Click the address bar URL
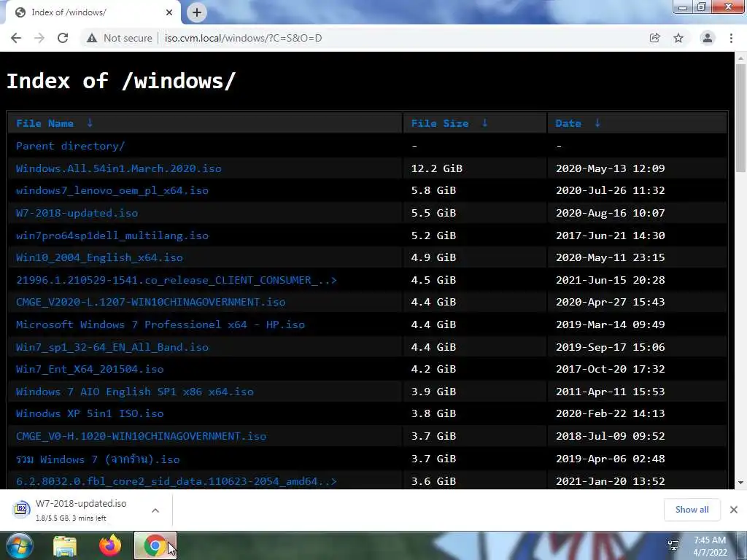 coord(244,38)
